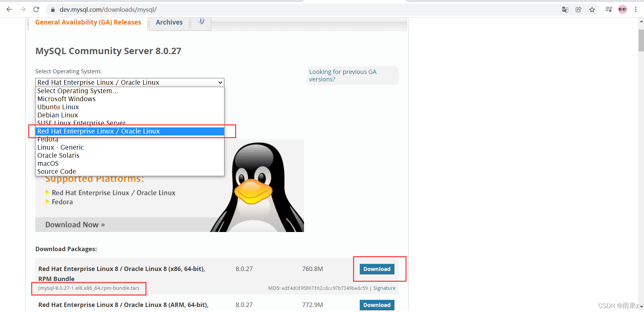Click the scrollbar up arrow
Screen dimensions: 644x312
tap(641, 21)
